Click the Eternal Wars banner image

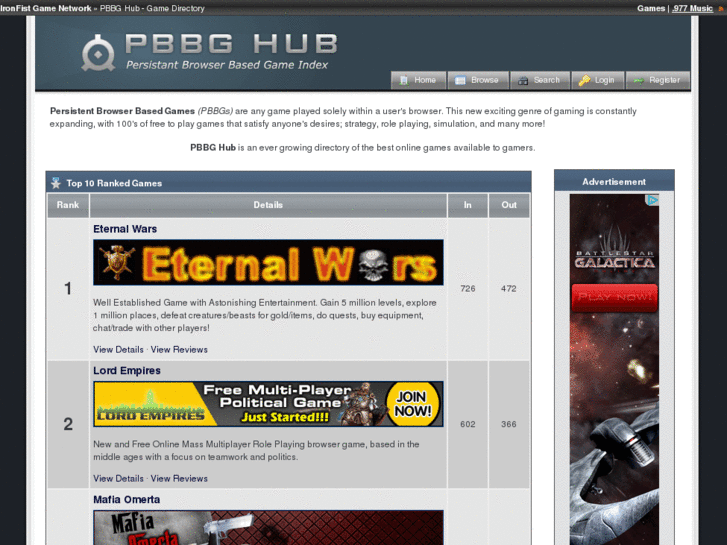[268, 263]
